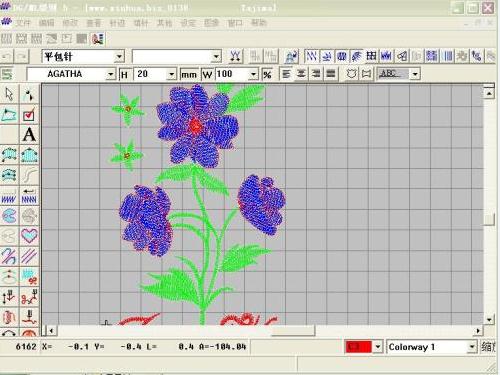This screenshot has width=500, height=375.
Task: Click the scissors icon in the left toolbox
Action: click(x=9, y=235)
